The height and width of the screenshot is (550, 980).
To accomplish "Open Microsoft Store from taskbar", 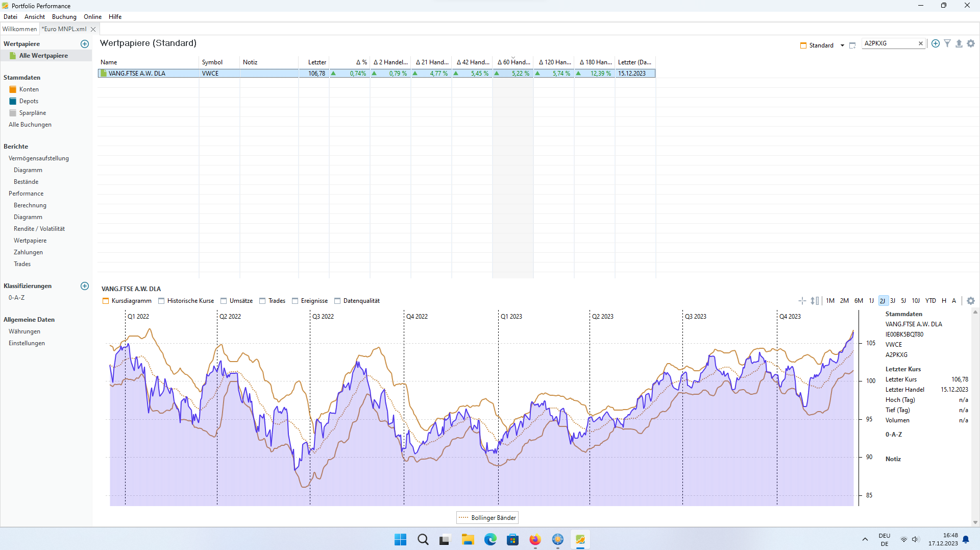I will 512,539.
